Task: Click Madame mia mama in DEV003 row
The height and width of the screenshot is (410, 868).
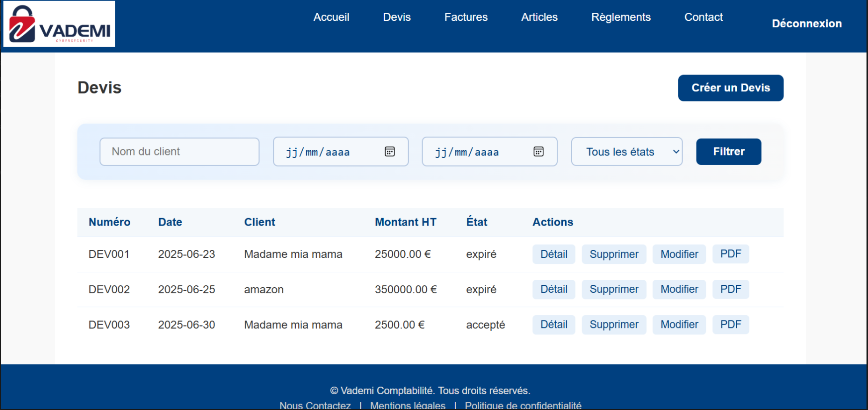Action: 293,325
